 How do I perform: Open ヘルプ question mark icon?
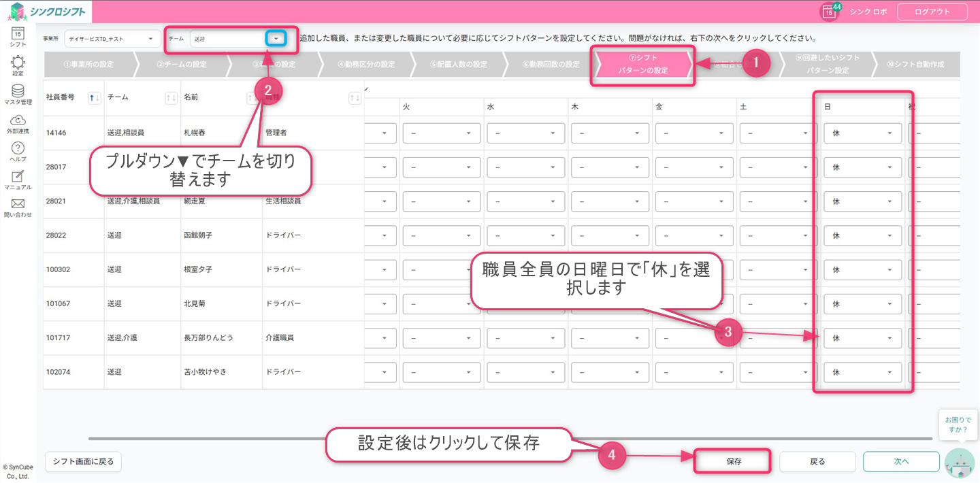coord(18,151)
